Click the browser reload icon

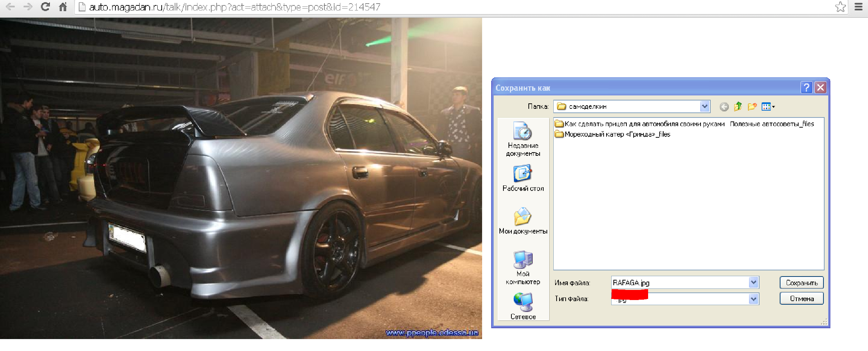[x=45, y=7]
